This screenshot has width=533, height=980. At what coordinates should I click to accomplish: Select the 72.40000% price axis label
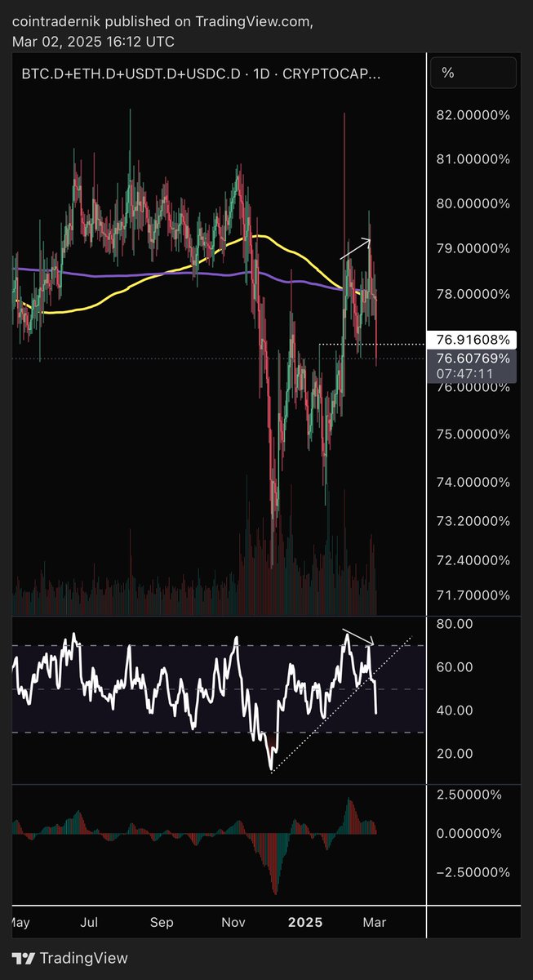[x=473, y=561]
